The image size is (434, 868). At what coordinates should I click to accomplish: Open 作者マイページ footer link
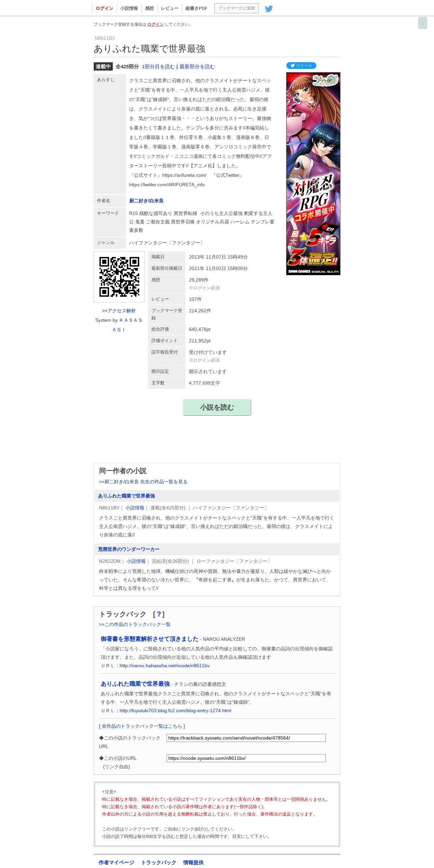[x=116, y=862]
